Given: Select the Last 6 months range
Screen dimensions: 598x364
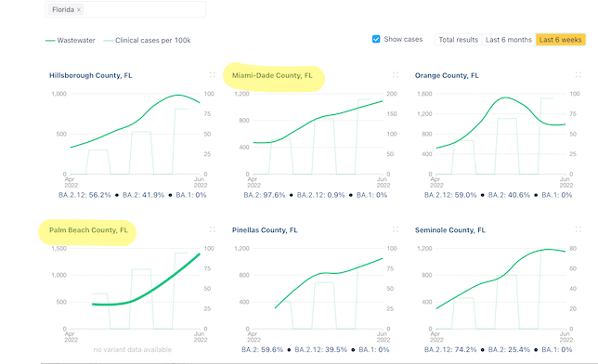Looking at the screenshot, I should pos(508,40).
